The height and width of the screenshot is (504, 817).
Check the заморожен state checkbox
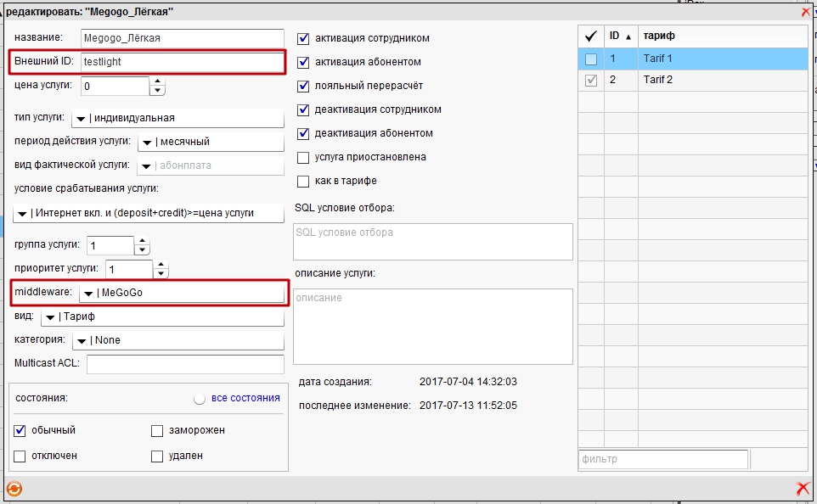157,430
